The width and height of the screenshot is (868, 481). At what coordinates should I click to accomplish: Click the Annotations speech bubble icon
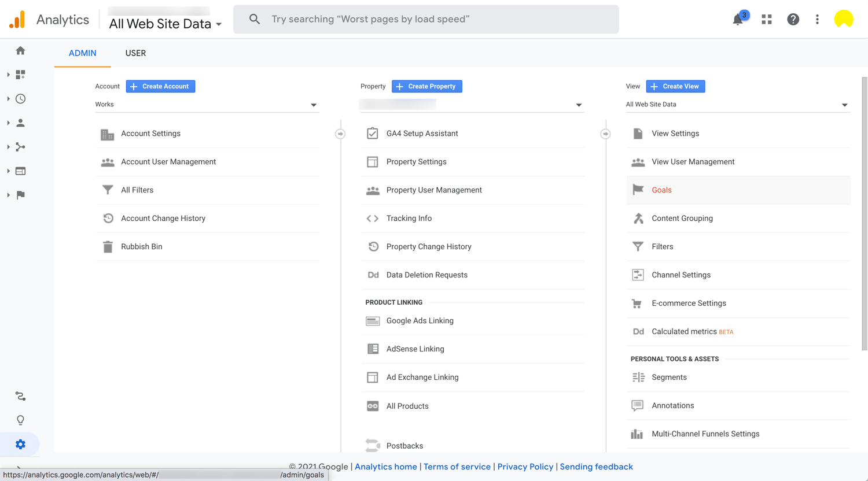click(x=637, y=406)
